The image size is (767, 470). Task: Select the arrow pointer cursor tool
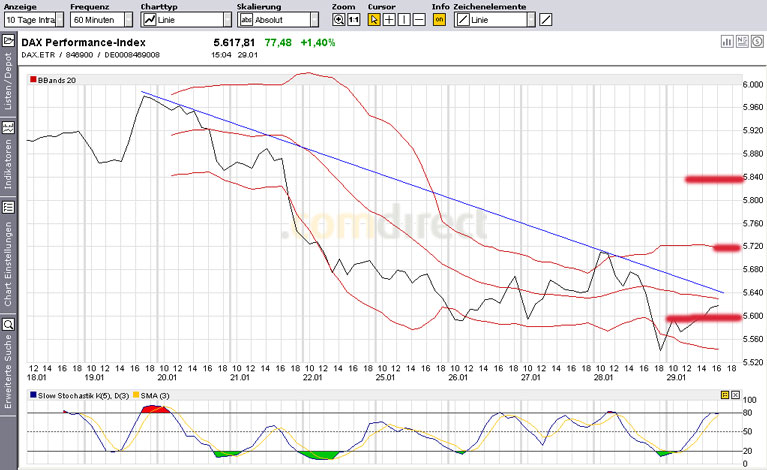point(374,20)
